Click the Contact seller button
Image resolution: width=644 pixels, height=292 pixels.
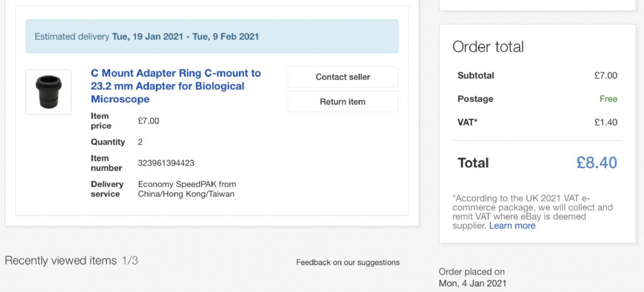point(343,77)
